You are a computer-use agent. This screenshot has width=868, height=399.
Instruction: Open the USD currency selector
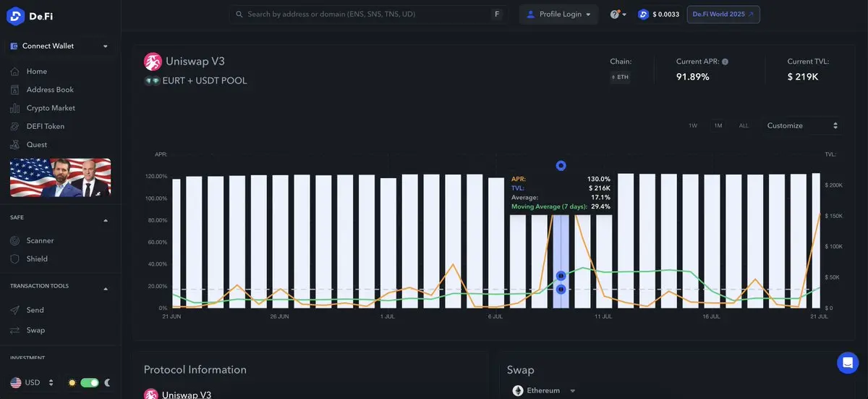(33, 382)
